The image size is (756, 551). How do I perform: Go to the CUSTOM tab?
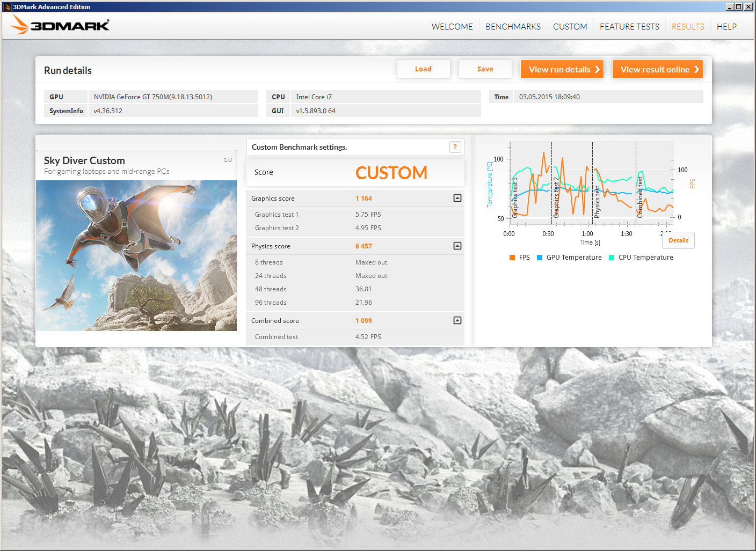pyautogui.click(x=570, y=27)
